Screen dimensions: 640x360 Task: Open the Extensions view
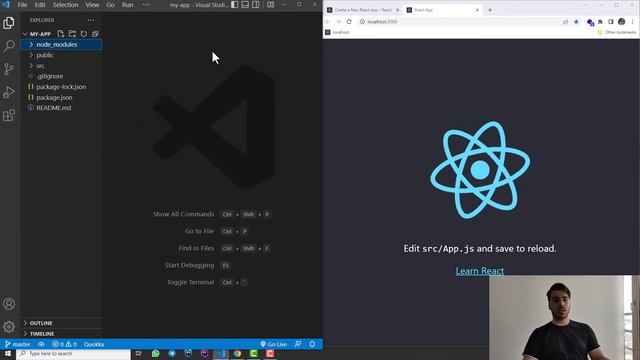click(x=9, y=115)
